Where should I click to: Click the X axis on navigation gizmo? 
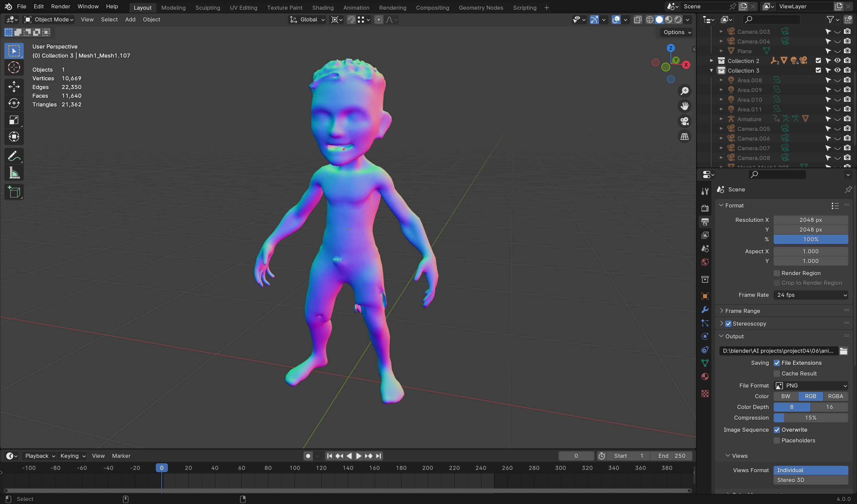(686, 65)
